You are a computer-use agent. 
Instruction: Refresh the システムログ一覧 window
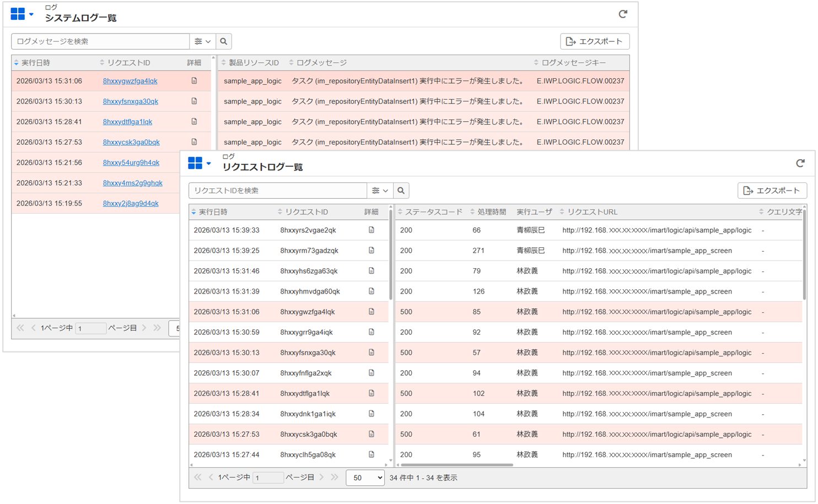[x=623, y=14]
